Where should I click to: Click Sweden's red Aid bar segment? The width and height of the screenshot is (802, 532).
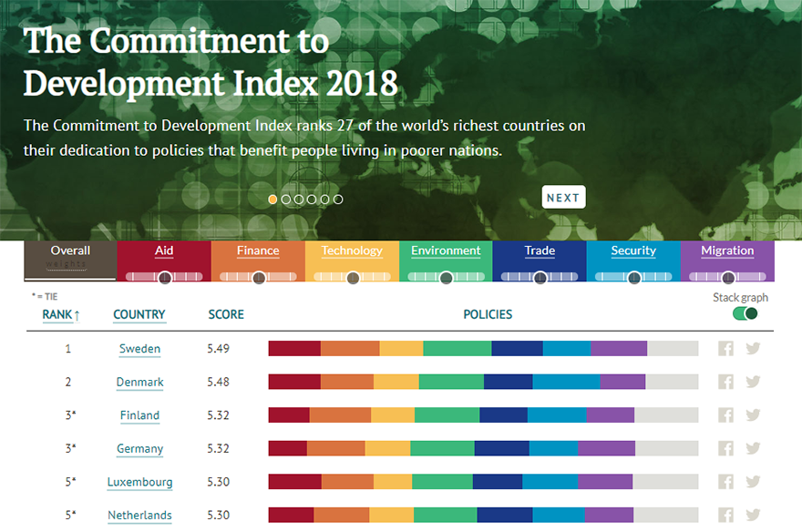click(x=294, y=349)
